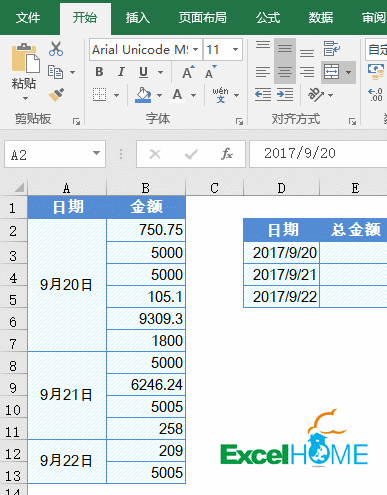Increase font size with larger A icon
The height and width of the screenshot is (495, 387).
click(x=188, y=72)
